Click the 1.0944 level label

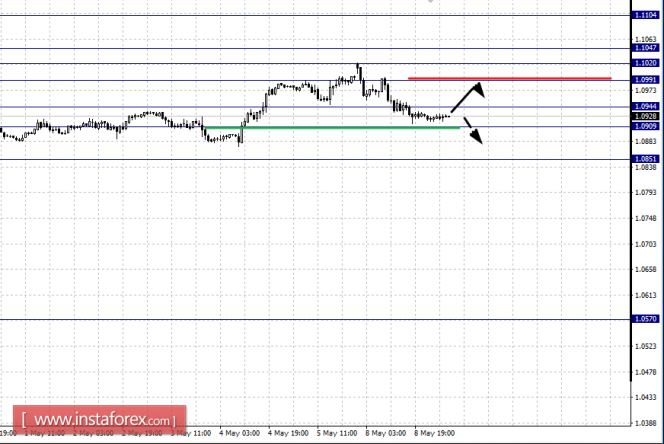point(645,106)
